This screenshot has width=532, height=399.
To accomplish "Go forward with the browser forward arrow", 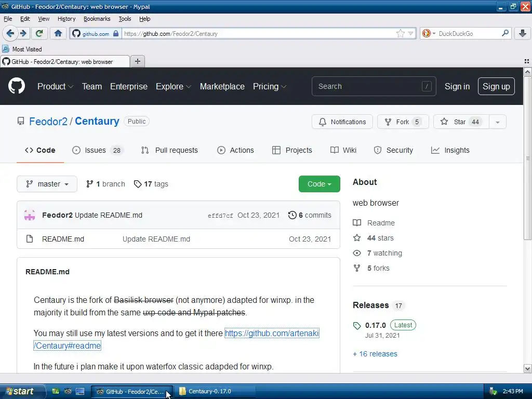I will click(23, 33).
